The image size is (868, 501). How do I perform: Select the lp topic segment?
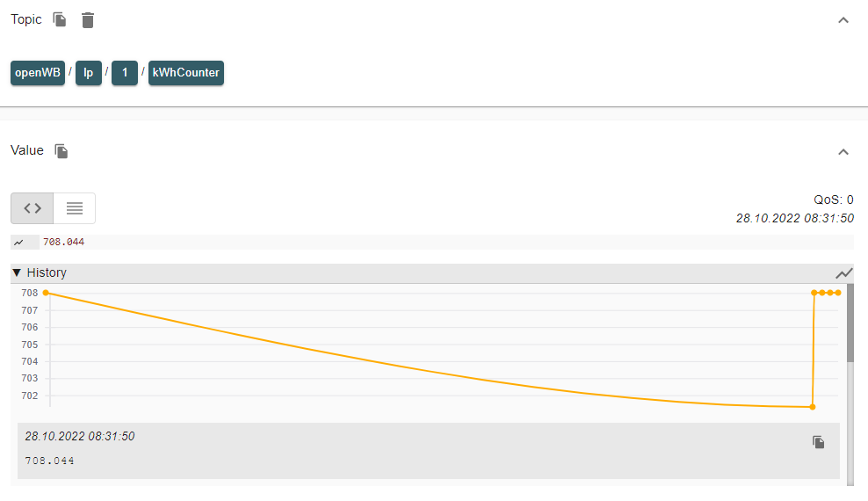tap(88, 73)
